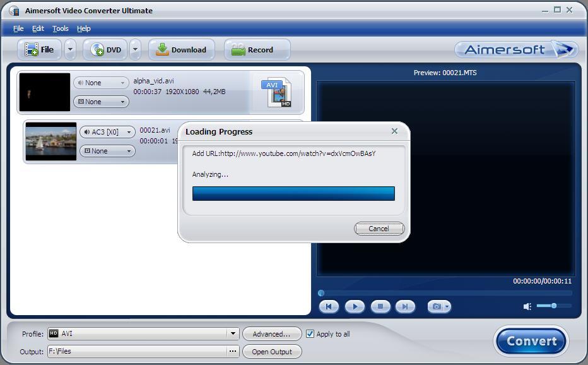Take a snapshot with the camera icon
The image size is (588, 365).
438,306
